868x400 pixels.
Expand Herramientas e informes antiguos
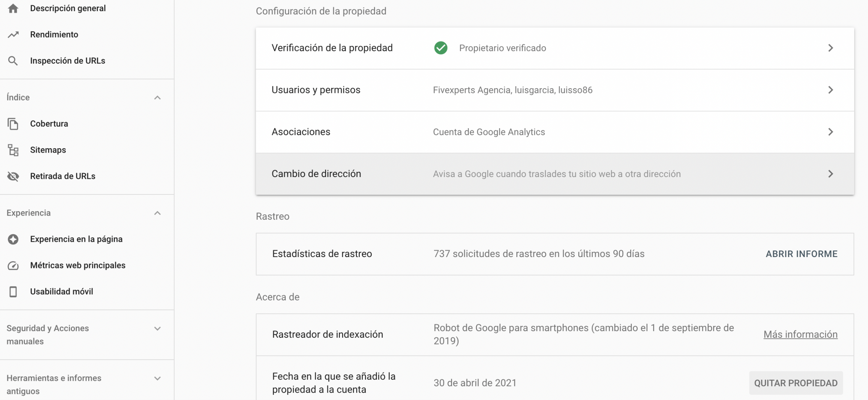point(158,379)
